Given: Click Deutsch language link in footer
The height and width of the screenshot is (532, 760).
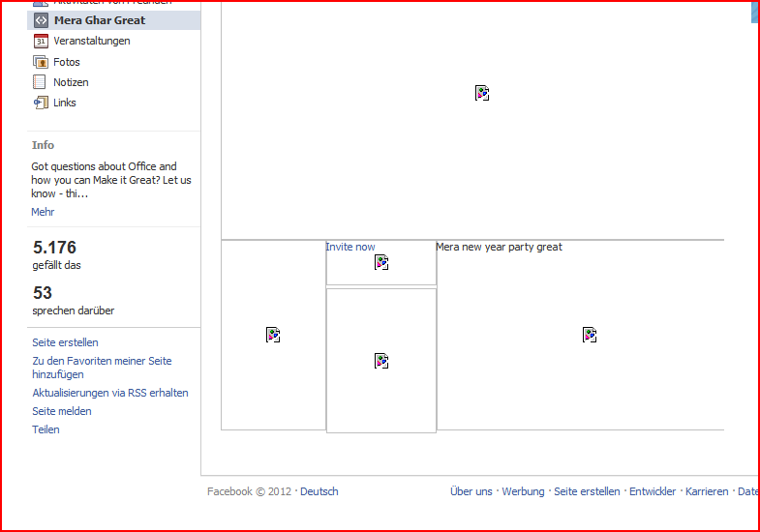Looking at the screenshot, I should (319, 491).
